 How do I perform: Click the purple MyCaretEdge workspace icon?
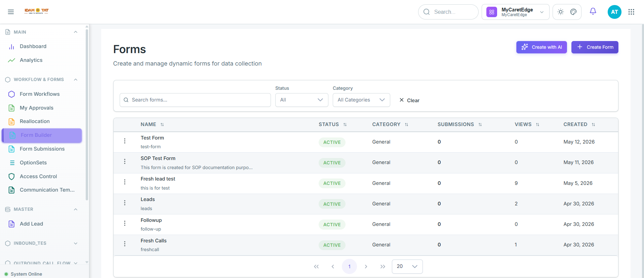(492, 12)
